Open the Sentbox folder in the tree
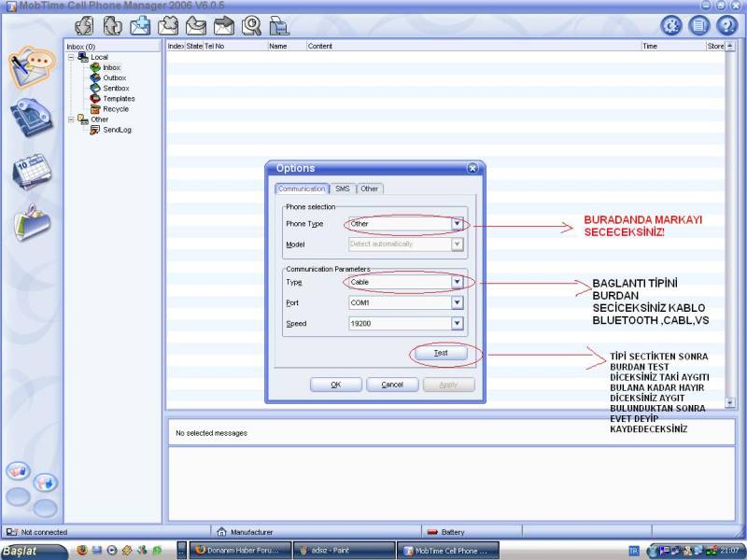 [x=116, y=89]
